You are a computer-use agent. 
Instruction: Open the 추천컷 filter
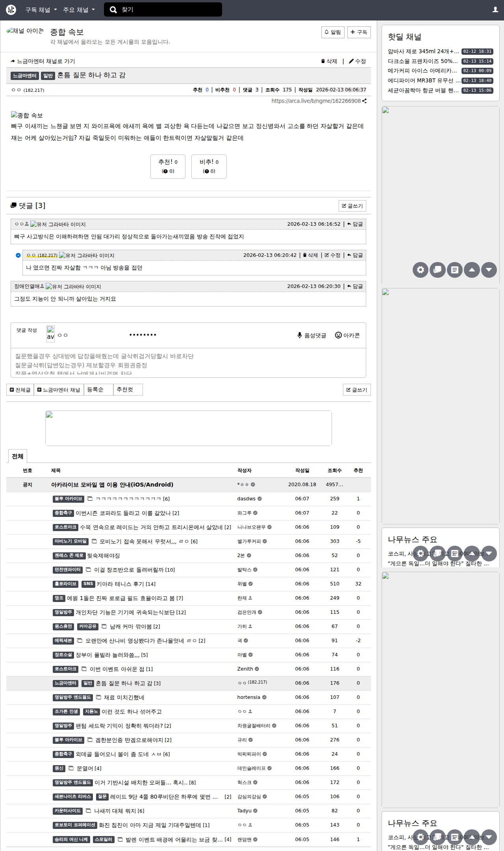pos(128,390)
